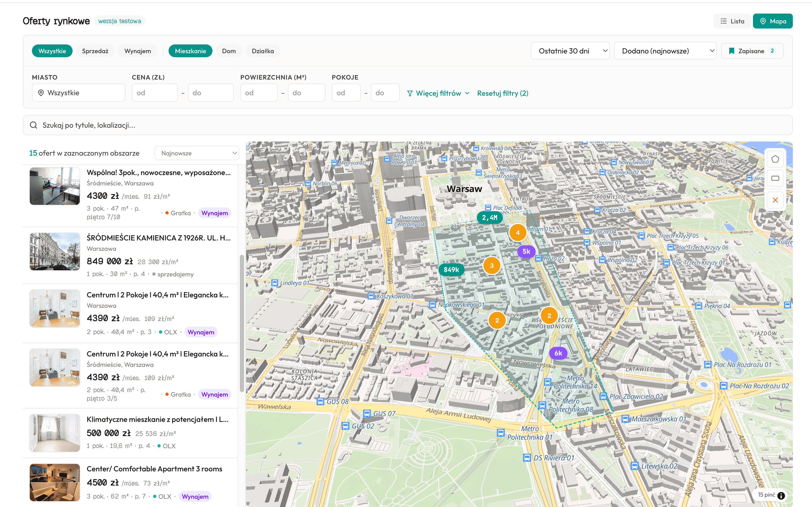Image resolution: width=812 pixels, height=507 pixels.
Task: Show Zapisane saved offers
Action: click(752, 51)
